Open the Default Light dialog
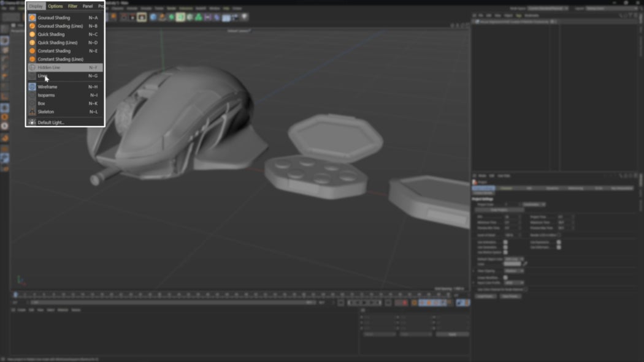The width and height of the screenshot is (644, 362). click(65, 122)
